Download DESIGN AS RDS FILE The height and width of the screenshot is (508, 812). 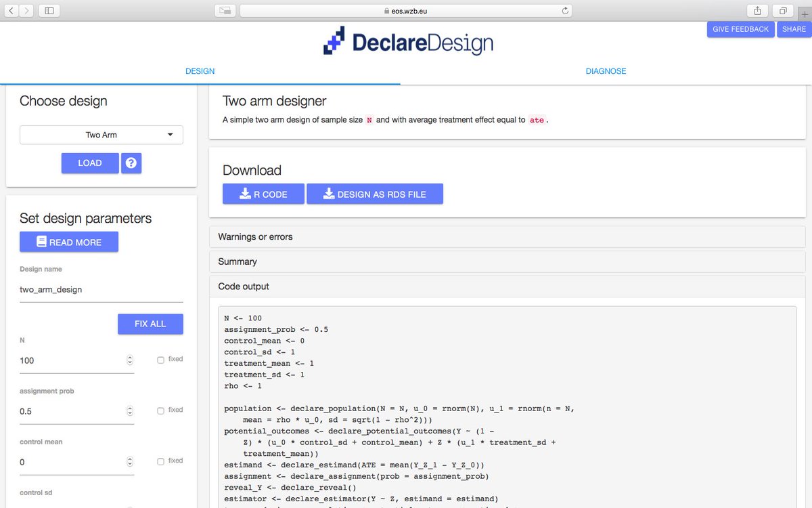click(375, 194)
